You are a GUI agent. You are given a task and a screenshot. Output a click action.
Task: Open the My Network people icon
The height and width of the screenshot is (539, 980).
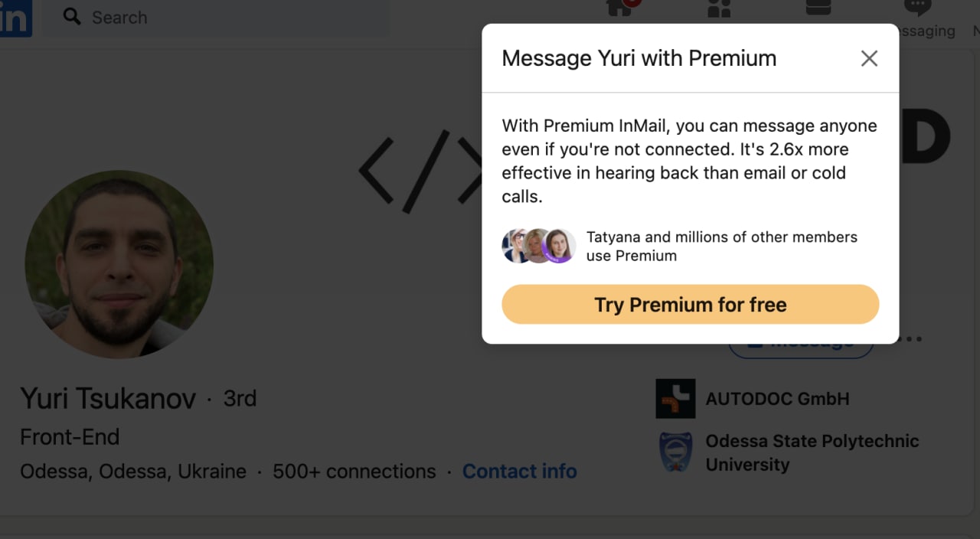[719, 8]
